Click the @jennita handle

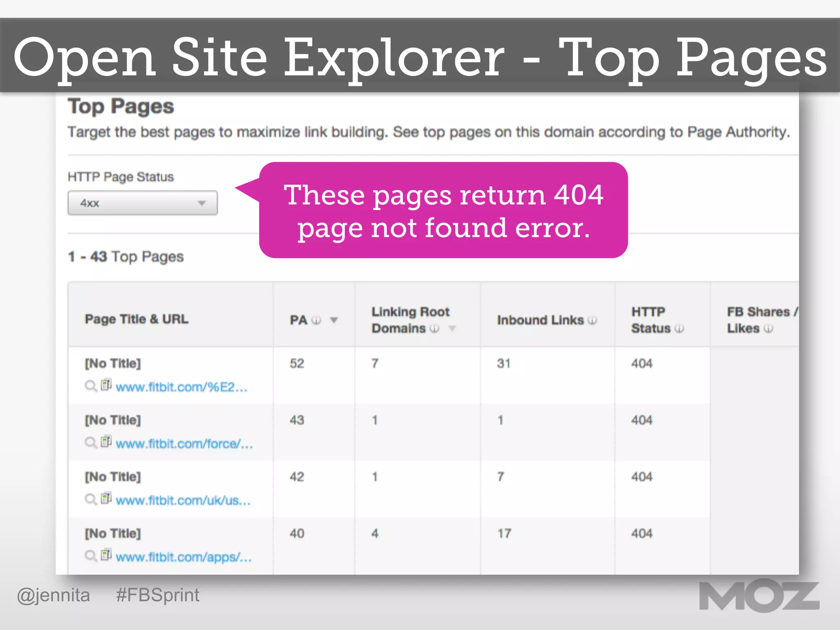(53, 595)
